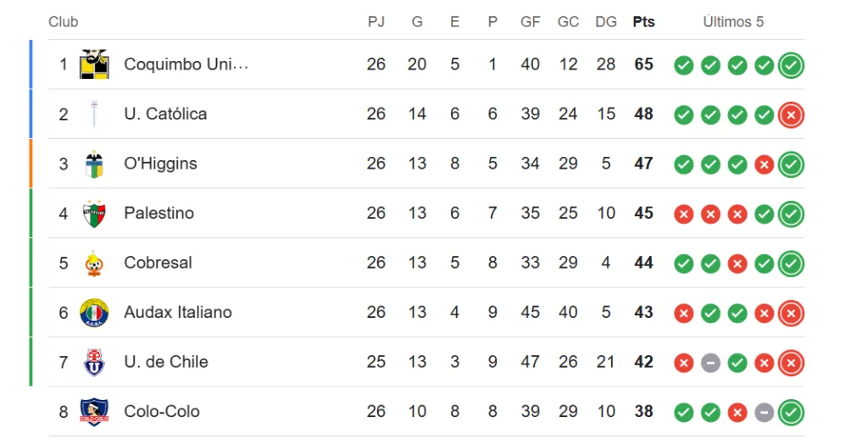Click the Audax Italiano club crest
Viewport: 868px width, 439px height.
point(94,313)
